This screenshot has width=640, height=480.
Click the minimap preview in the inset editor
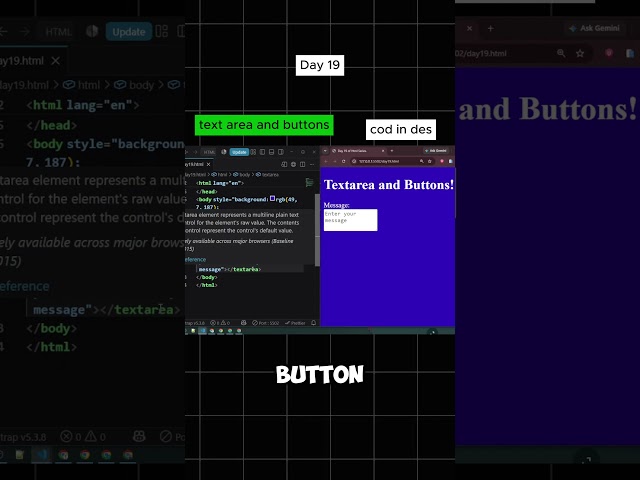click(310, 182)
